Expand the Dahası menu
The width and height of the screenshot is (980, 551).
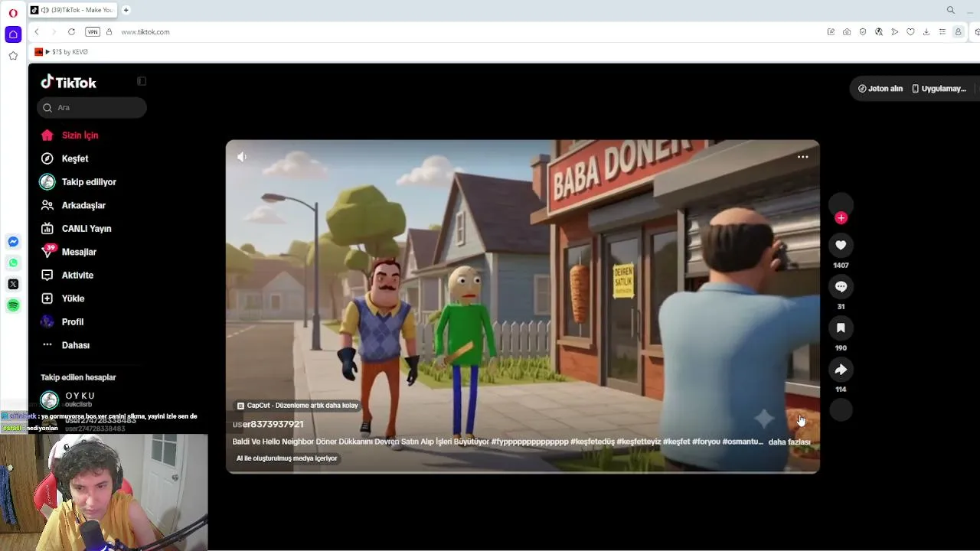(76, 345)
